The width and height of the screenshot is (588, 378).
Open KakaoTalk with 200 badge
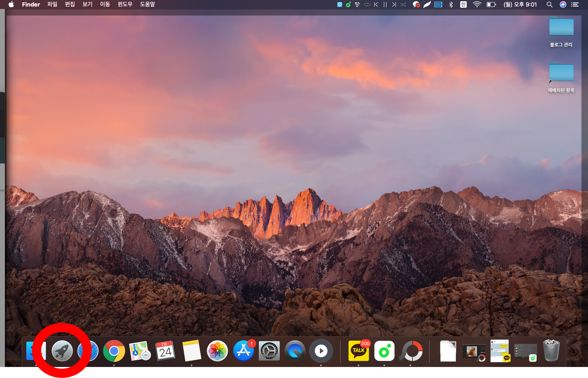359,351
